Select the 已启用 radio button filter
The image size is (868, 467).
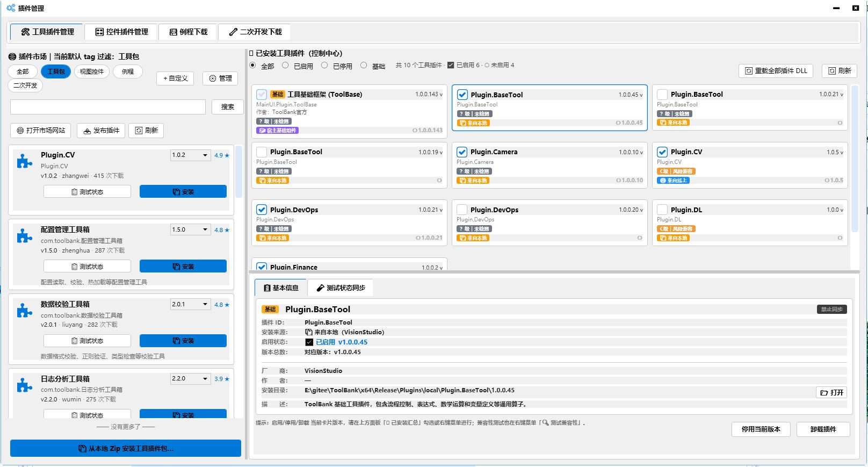point(285,65)
